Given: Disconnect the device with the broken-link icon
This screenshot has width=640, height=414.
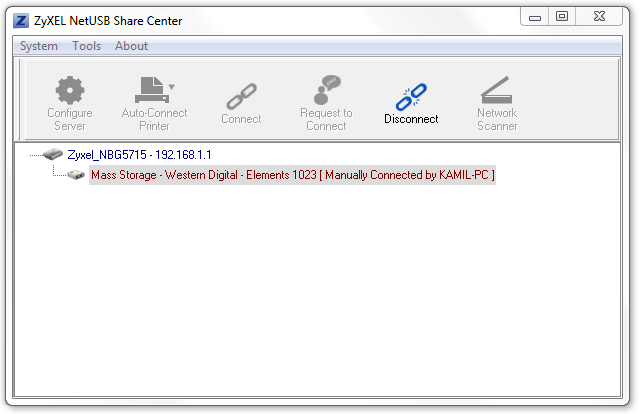Looking at the screenshot, I should coord(411,97).
